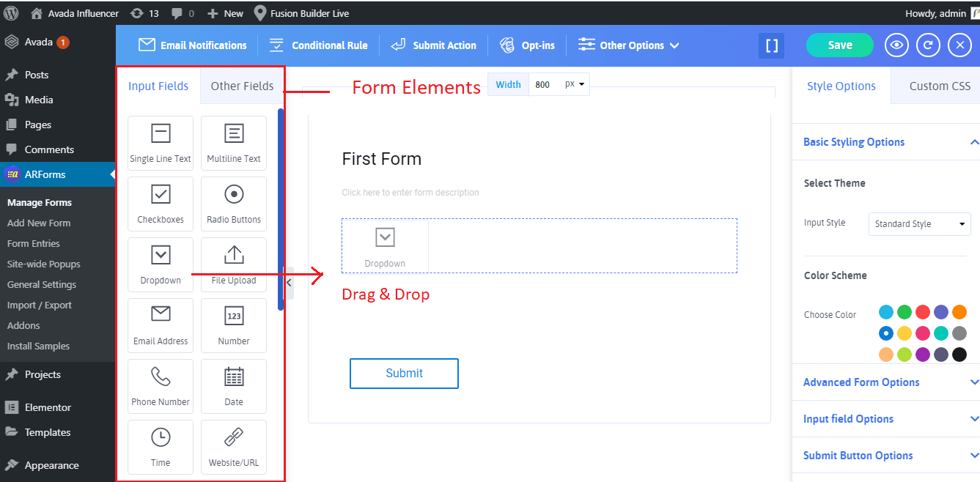980x482 pixels.
Task: Open Form Entries in the sidebar
Action: (x=34, y=244)
